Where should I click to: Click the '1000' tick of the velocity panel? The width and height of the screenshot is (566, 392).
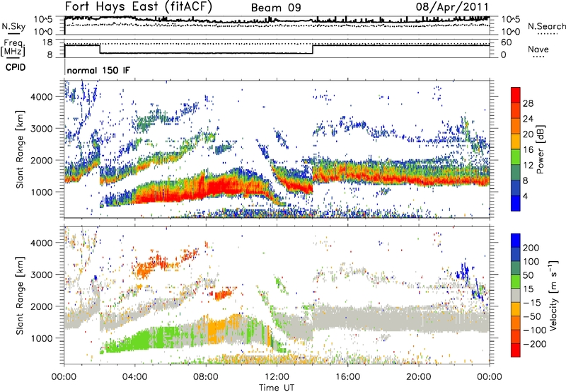(x=42, y=339)
